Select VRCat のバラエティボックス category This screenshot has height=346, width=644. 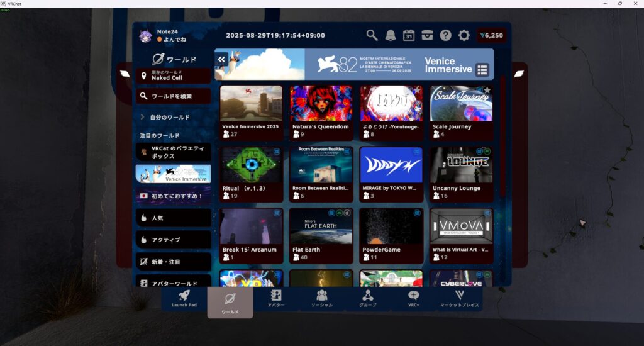tap(174, 152)
